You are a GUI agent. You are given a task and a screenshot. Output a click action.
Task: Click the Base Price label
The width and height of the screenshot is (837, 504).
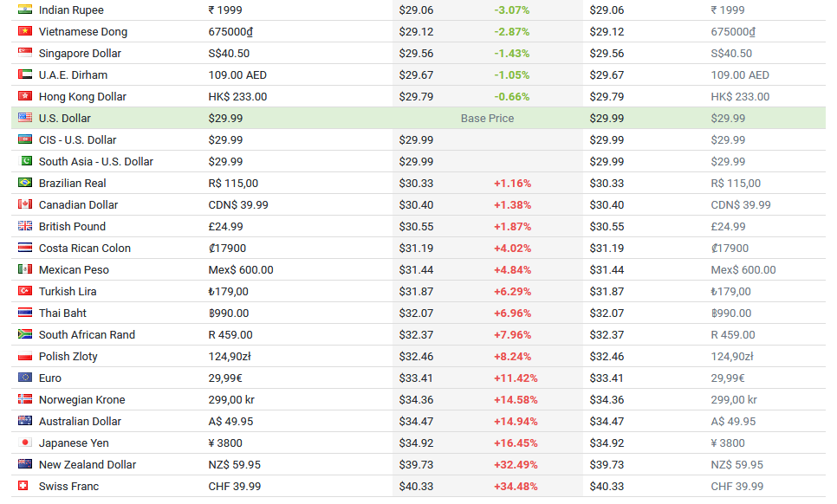pyautogui.click(x=487, y=119)
